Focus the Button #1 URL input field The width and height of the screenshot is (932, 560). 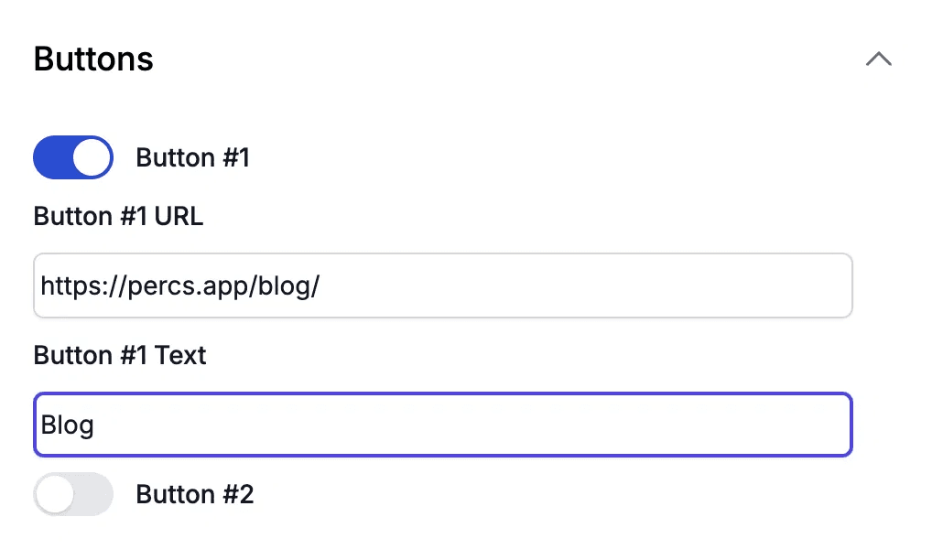[x=443, y=285]
